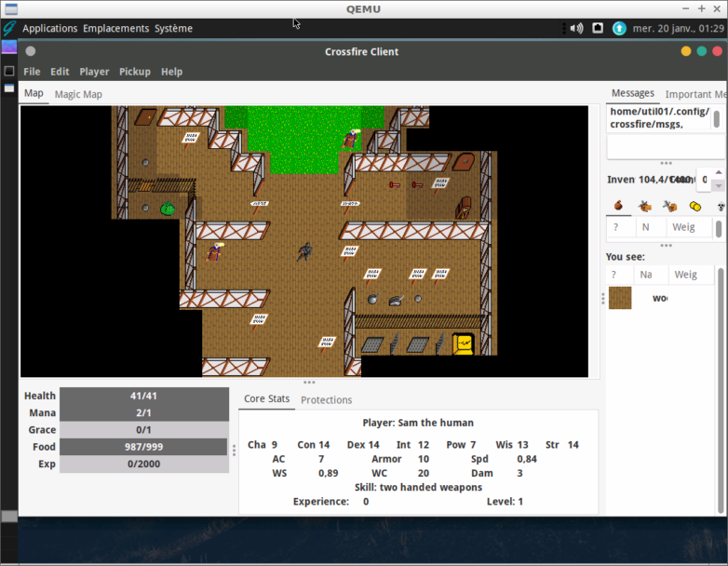This screenshot has width=728, height=566.
Task: Click the Food progress bar
Action: pyautogui.click(x=144, y=447)
